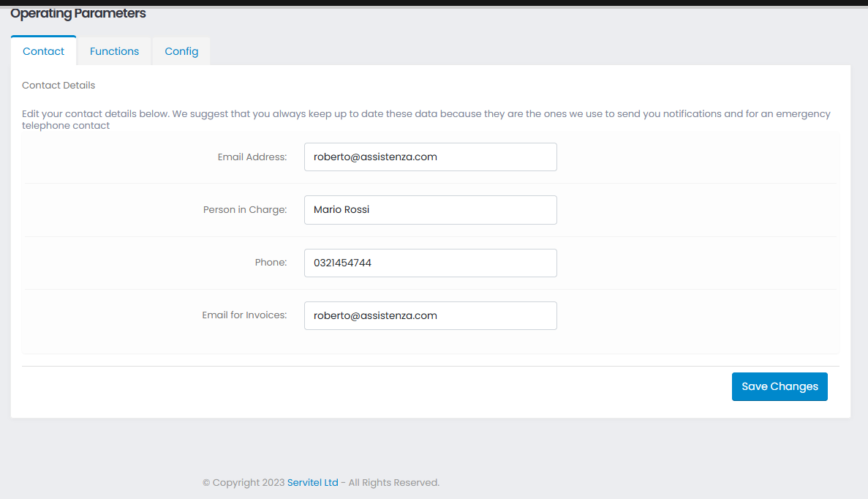The height and width of the screenshot is (499, 868).
Task: Click the Email Address input field
Action: [x=430, y=157]
